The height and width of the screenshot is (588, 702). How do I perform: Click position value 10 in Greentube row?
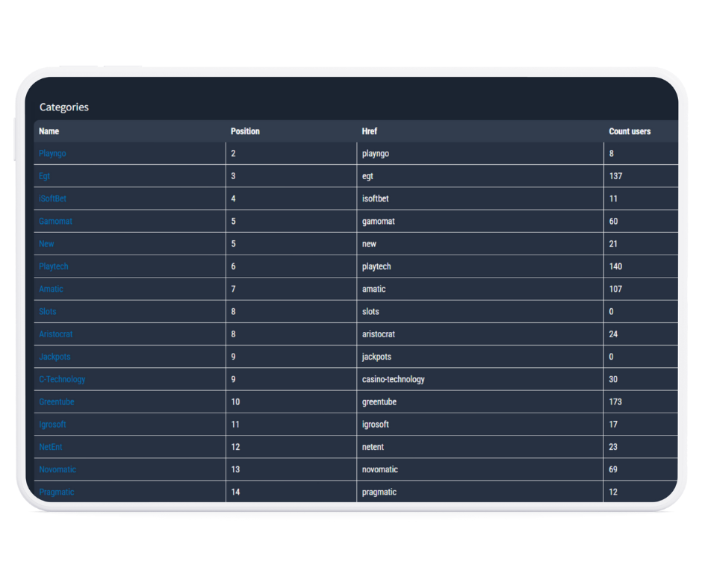(235, 402)
